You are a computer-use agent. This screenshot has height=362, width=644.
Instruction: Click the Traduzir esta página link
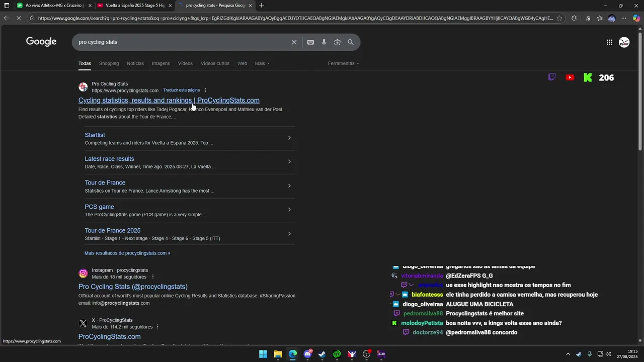tap(181, 90)
